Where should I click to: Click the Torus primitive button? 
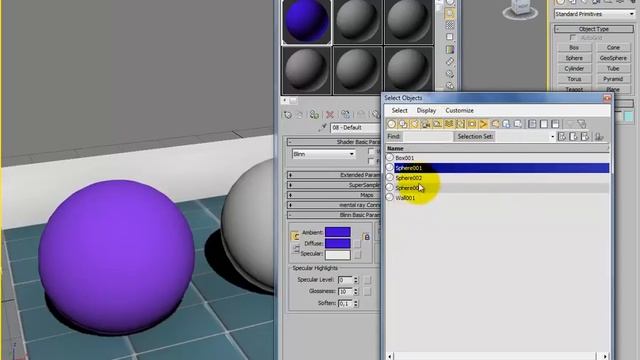(x=574, y=79)
